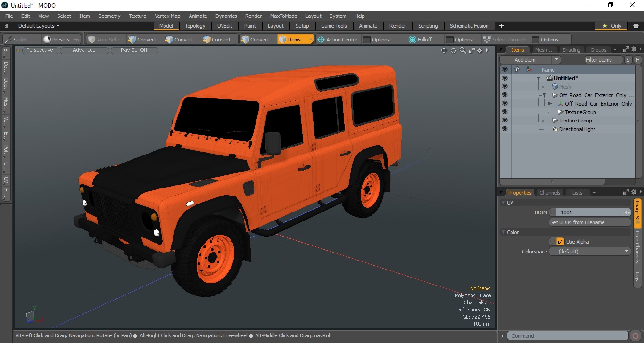
Task: Click the Command input field
Action: click(x=569, y=336)
